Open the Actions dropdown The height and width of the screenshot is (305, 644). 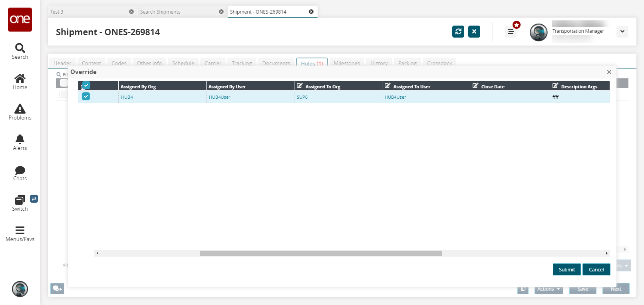(x=549, y=289)
